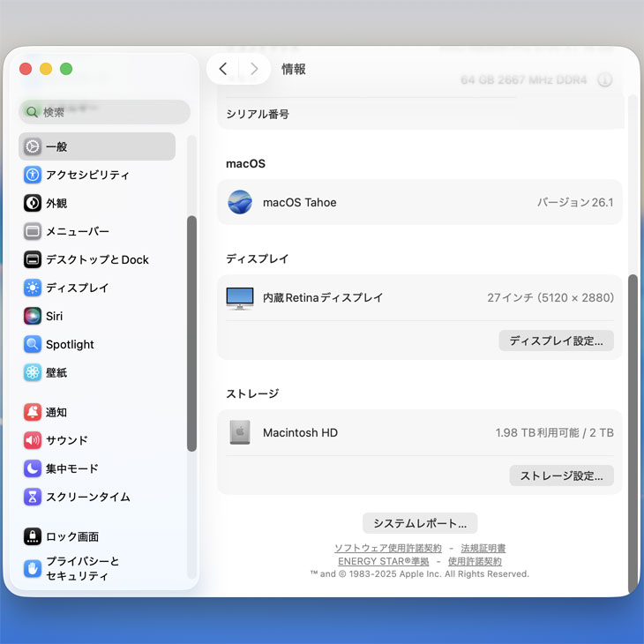Click the main content vertical scrollbar
This screenshot has width=644, height=644.
[632, 432]
